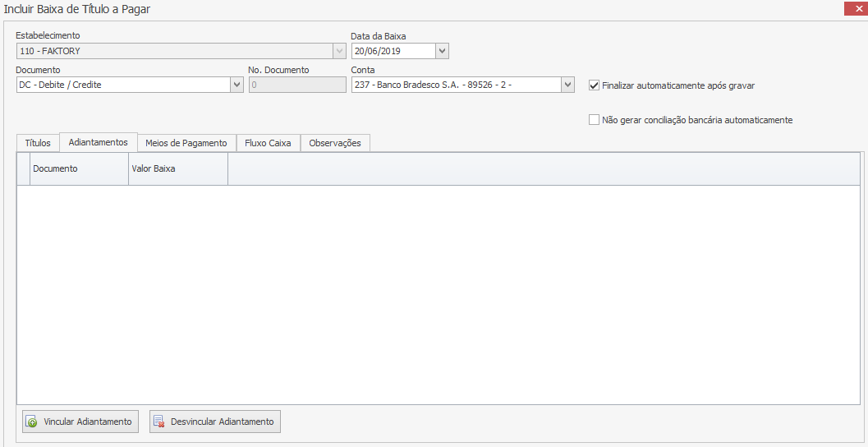Click the DC - Debite / Credite field
Image resolution: width=868 pixels, height=447 pixels.
pos(122,85)
